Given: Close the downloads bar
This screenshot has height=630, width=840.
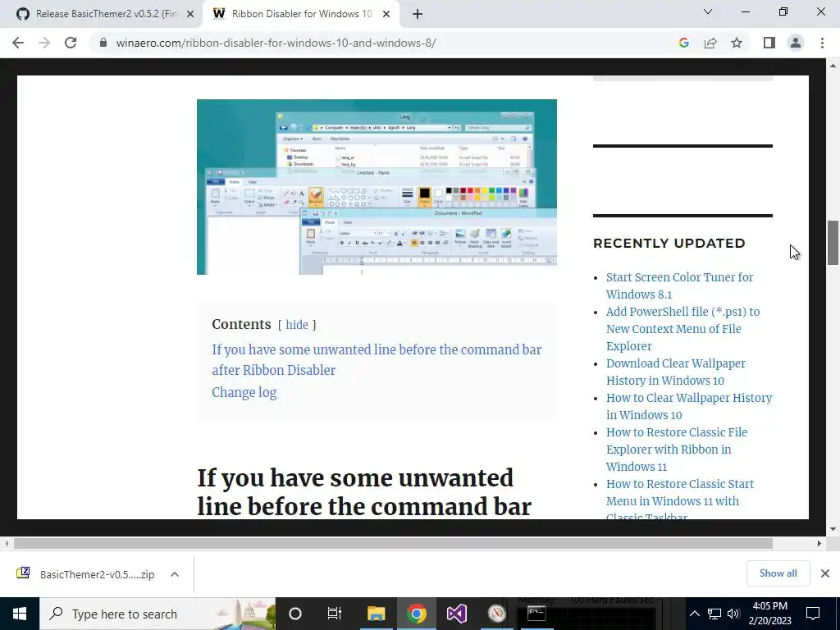Looking at the screenshot, I should [x=825, y=573].
